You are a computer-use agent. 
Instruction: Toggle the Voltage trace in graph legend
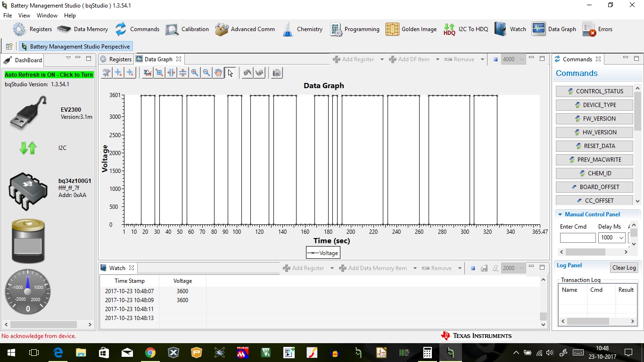(x=323, y=253)
